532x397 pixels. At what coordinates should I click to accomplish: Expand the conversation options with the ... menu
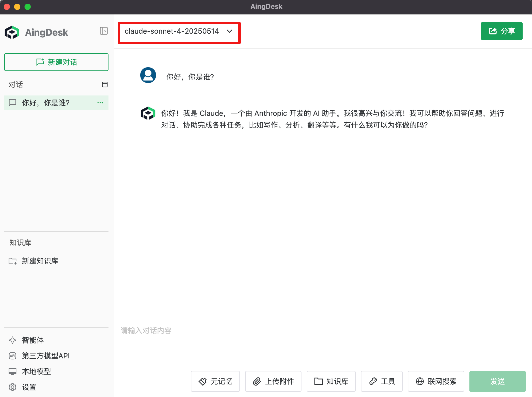100,103
